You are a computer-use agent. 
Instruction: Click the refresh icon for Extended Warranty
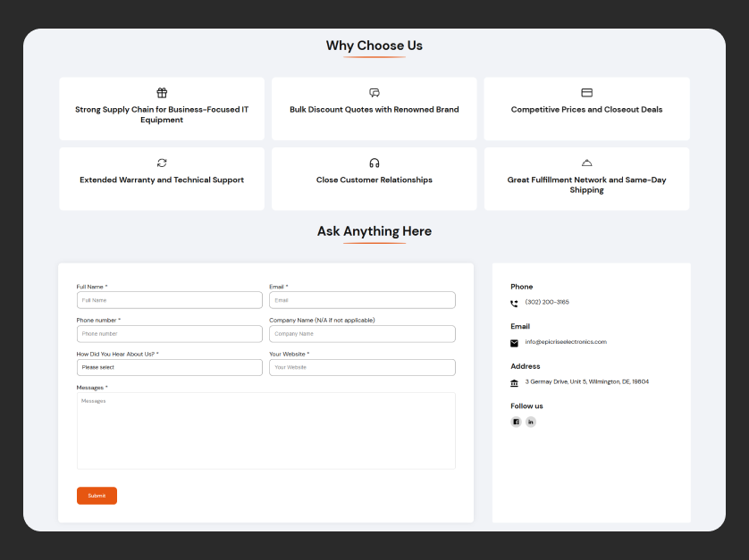tap(162, 163)
